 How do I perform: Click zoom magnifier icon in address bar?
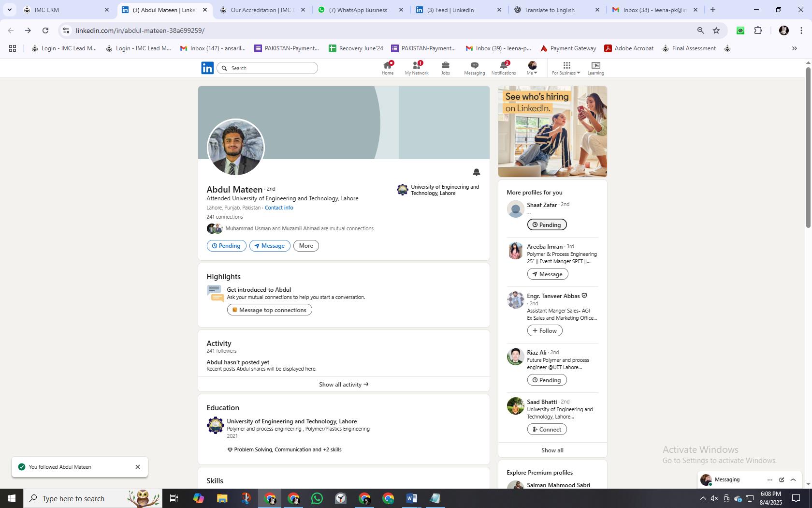[700, 30]
